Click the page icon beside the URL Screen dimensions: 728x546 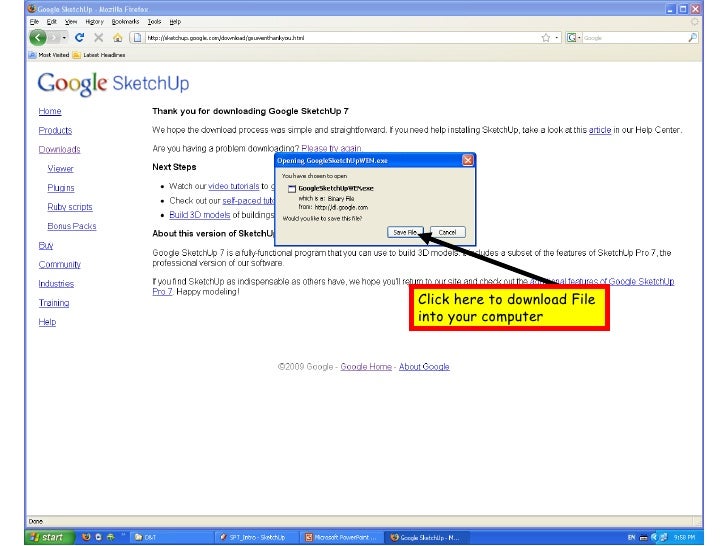coord(137,38)
